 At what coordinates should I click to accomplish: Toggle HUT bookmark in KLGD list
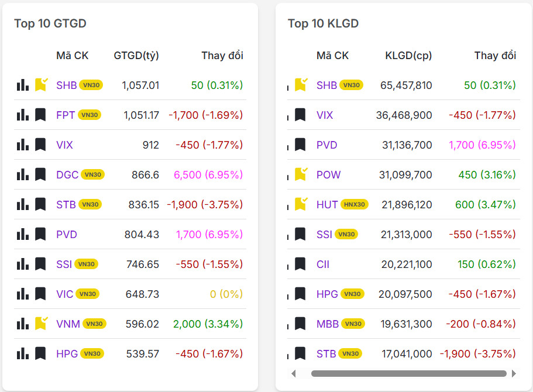[301, 204]
